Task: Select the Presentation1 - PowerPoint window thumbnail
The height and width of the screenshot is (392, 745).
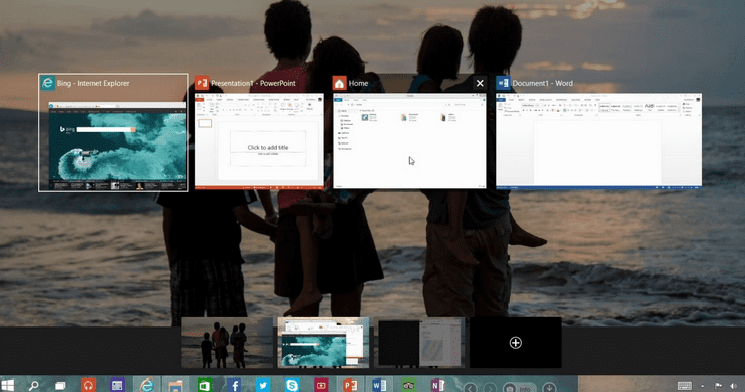Action: [x=259, y=141]
